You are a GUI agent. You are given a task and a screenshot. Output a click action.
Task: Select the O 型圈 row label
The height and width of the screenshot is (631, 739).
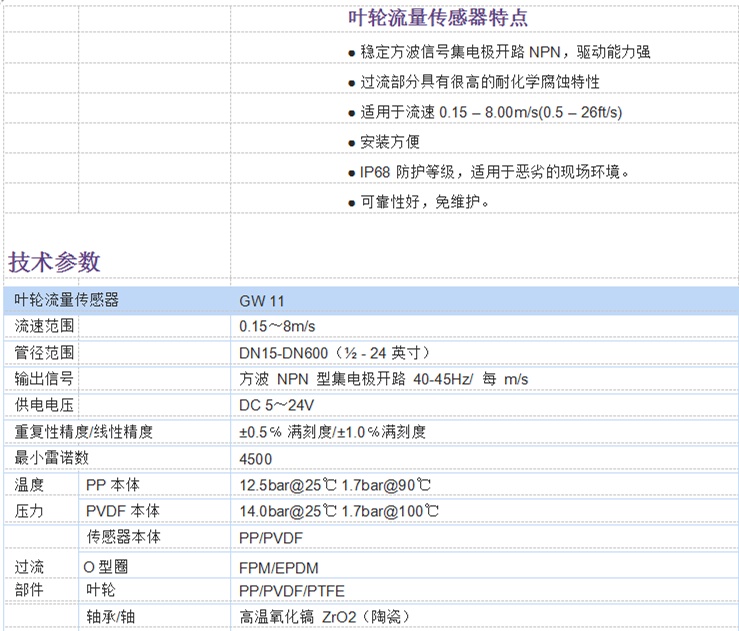pyautogui.click(x=105, y=565)
